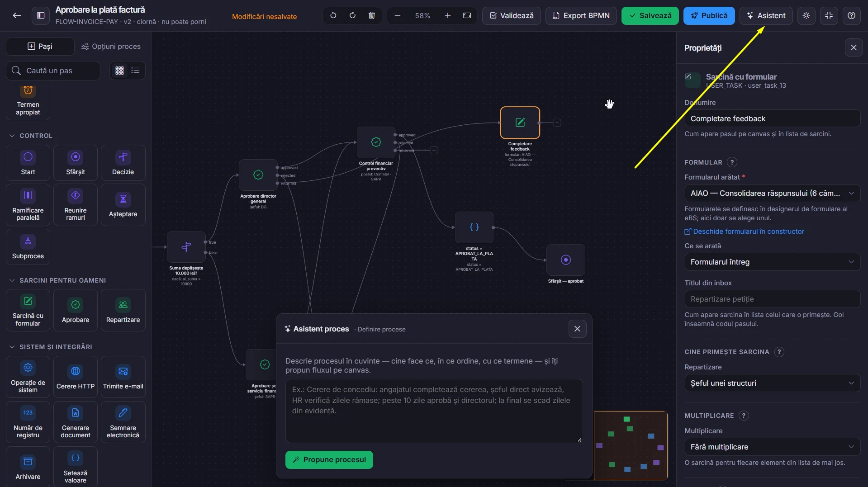Pick Semnare electronică step
The image size is (868, 487).
[x=123, y=422]
